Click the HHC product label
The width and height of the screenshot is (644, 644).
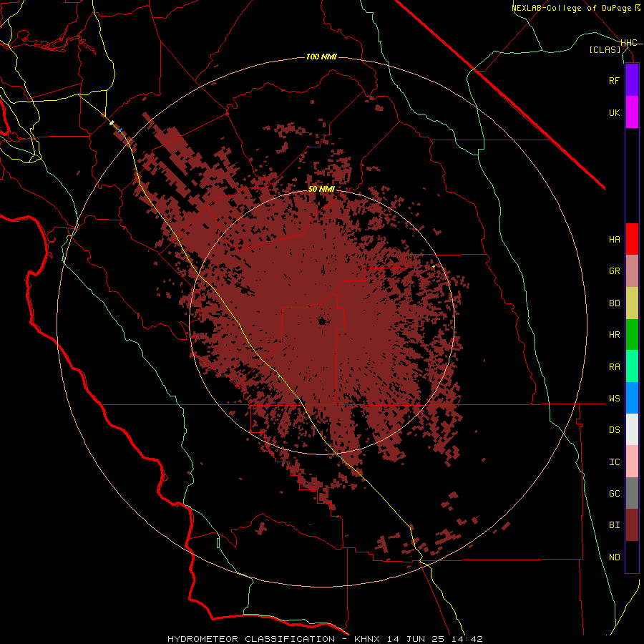[x=629, y=43]
